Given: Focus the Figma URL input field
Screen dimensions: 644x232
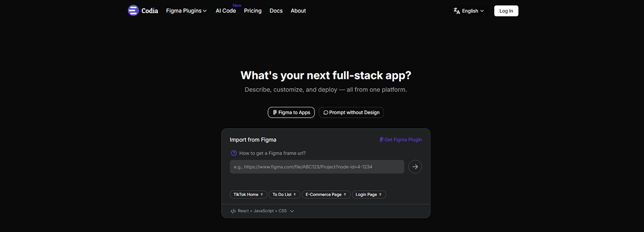Looking at the screenshot, I should coord(317,167).
